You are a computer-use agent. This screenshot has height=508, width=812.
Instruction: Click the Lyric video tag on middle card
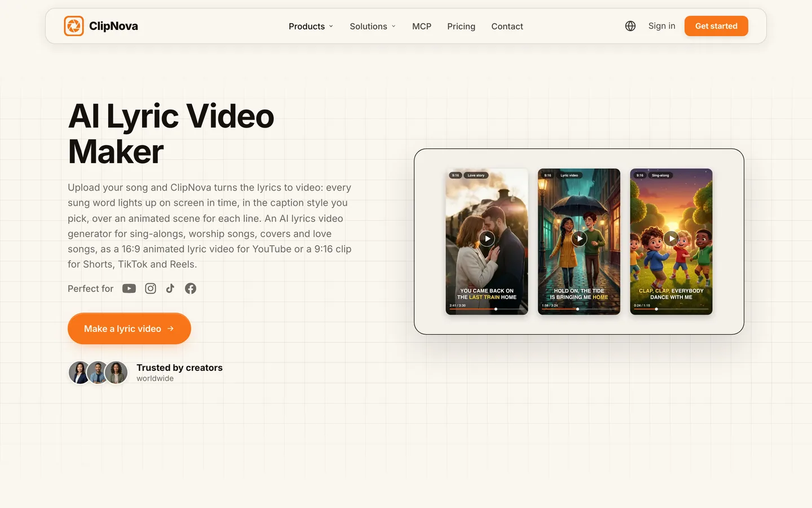tap(569, 176)
